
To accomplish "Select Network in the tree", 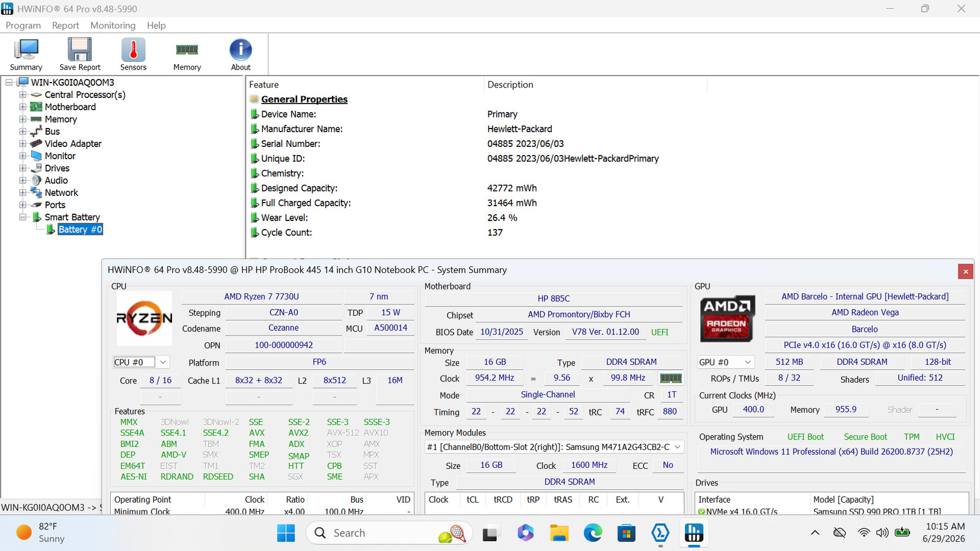I will 61,193.
